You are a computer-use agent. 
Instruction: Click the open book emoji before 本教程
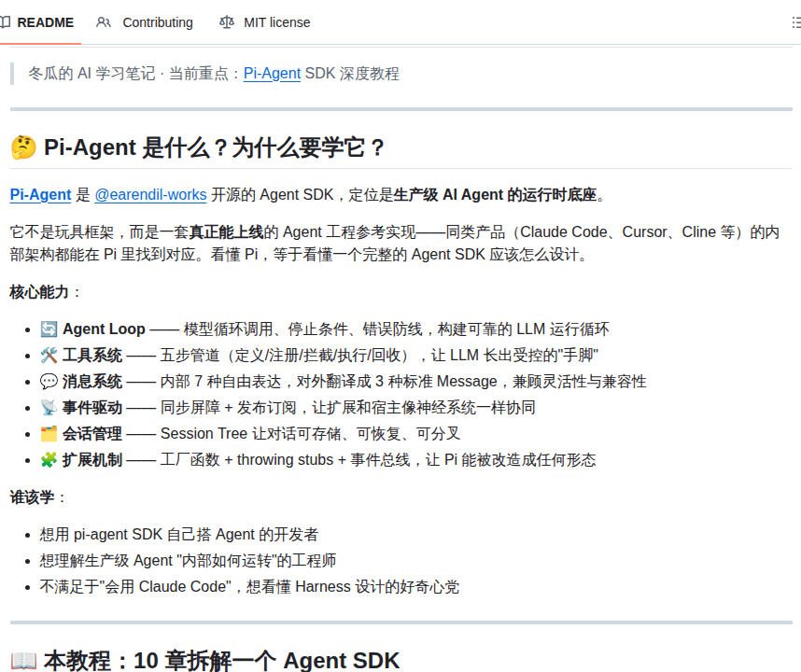click(x=23, y=661)
